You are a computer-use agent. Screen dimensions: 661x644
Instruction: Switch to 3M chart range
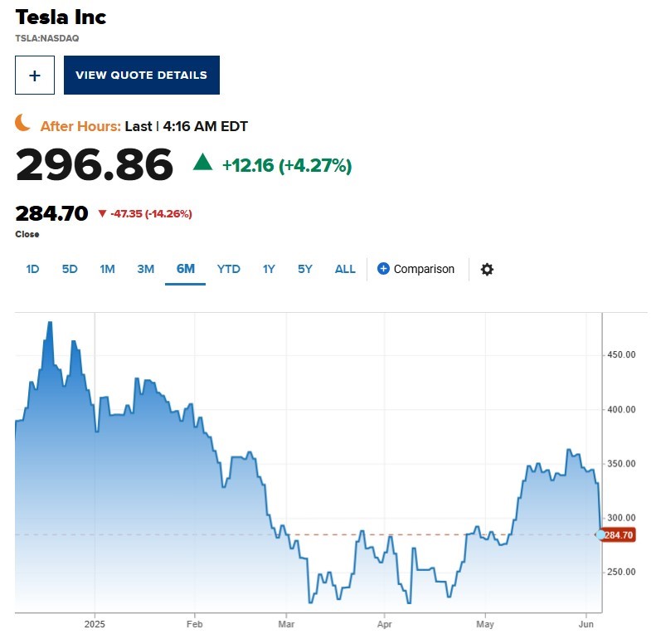click(146, 269)
